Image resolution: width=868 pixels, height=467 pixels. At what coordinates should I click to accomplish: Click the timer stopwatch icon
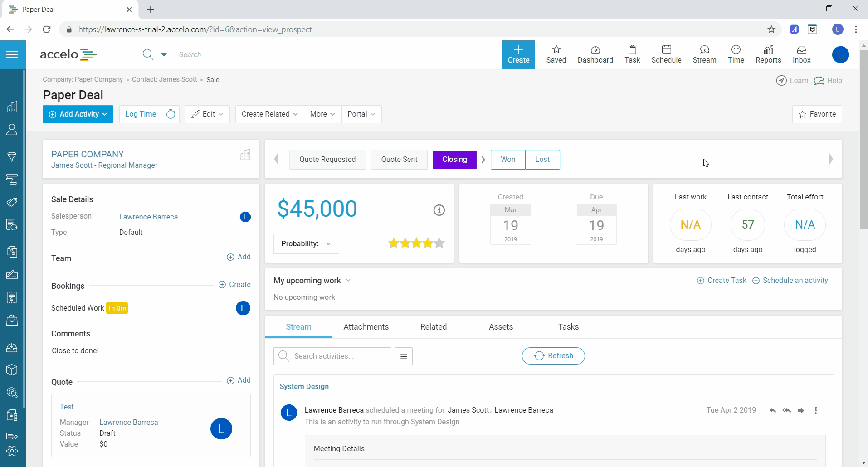click(x=171, y=114)
